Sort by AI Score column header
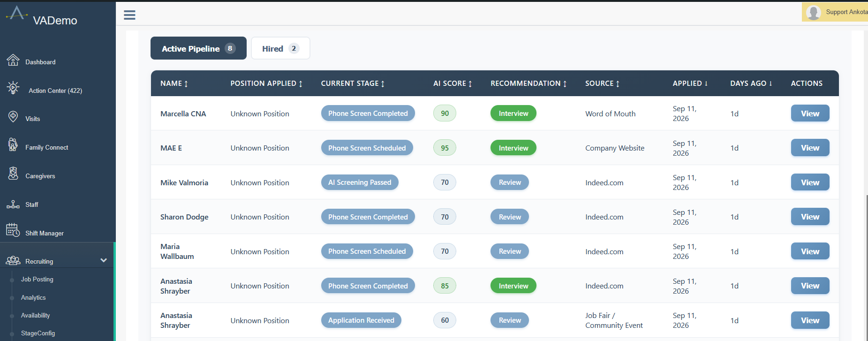The height and width of the screenshot is (341, 868). tap(453, 83)
